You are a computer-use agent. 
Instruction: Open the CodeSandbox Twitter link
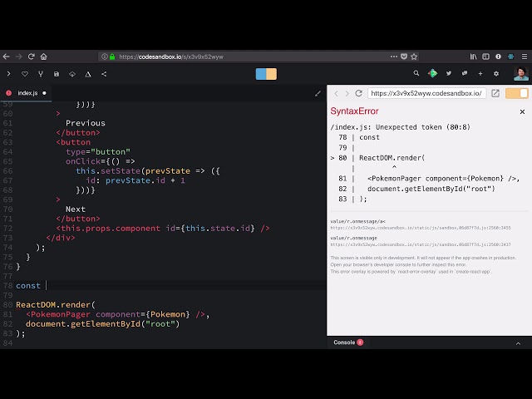[x=449, y=73]
